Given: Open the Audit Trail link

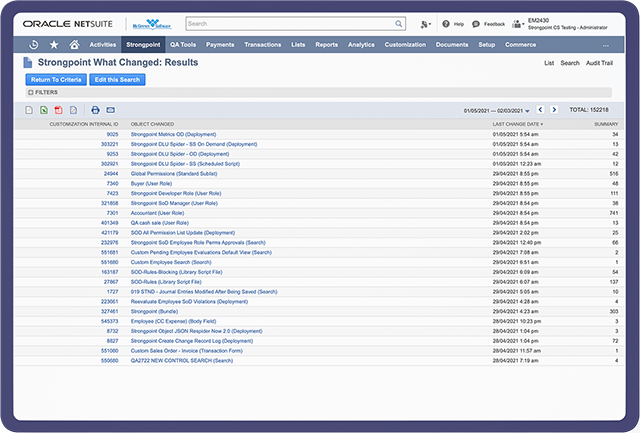Looking at the screenshot, I should 603,63.
